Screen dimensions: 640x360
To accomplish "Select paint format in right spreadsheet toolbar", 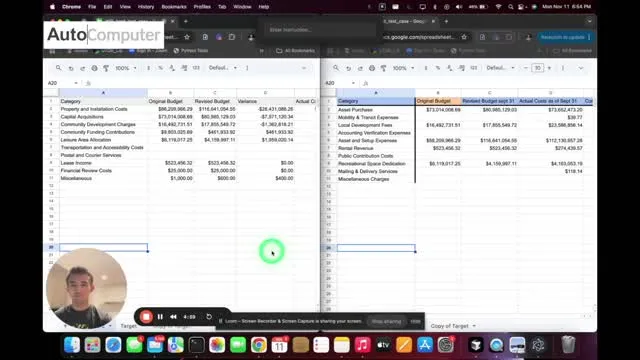I will click(x=384, y=68).
